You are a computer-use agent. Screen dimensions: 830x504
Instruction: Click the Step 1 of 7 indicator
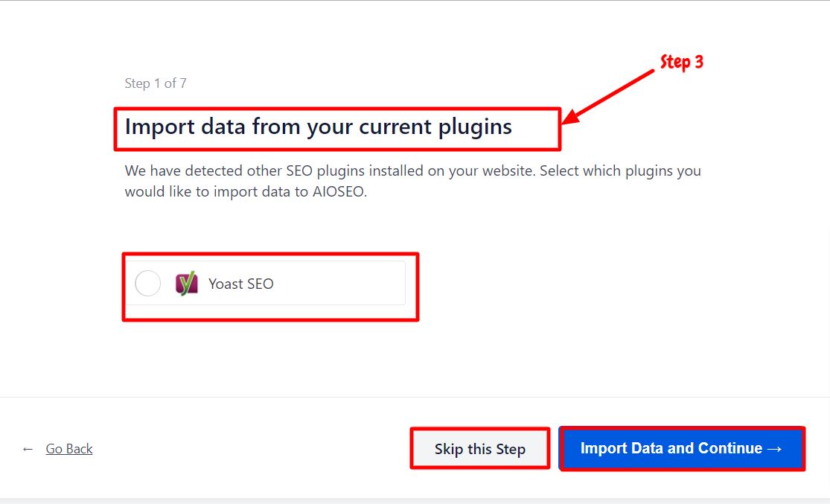click(156, 83)
